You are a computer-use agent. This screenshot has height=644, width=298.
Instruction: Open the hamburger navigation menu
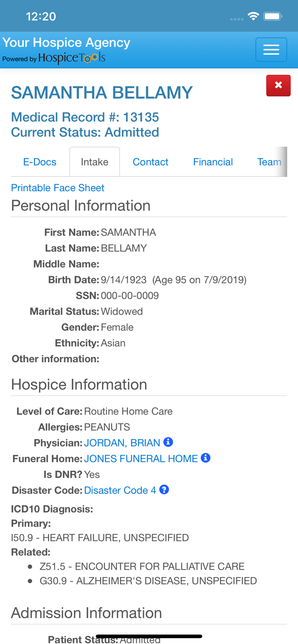pos(271,50)
